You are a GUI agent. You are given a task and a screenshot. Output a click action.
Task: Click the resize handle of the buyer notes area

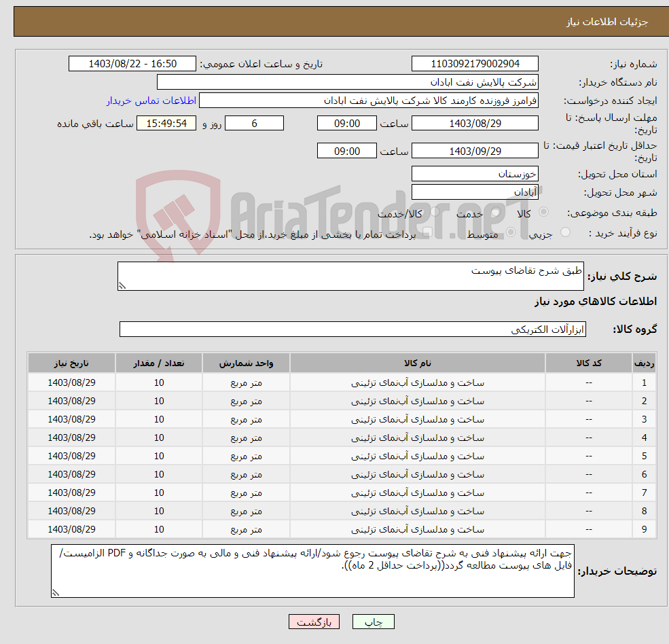pos(56,592)
